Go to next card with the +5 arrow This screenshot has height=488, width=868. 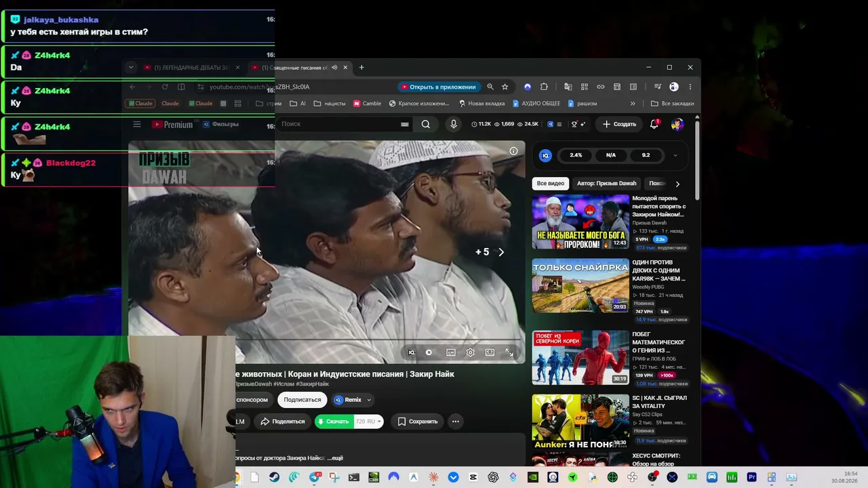click(x=501, y=252)
